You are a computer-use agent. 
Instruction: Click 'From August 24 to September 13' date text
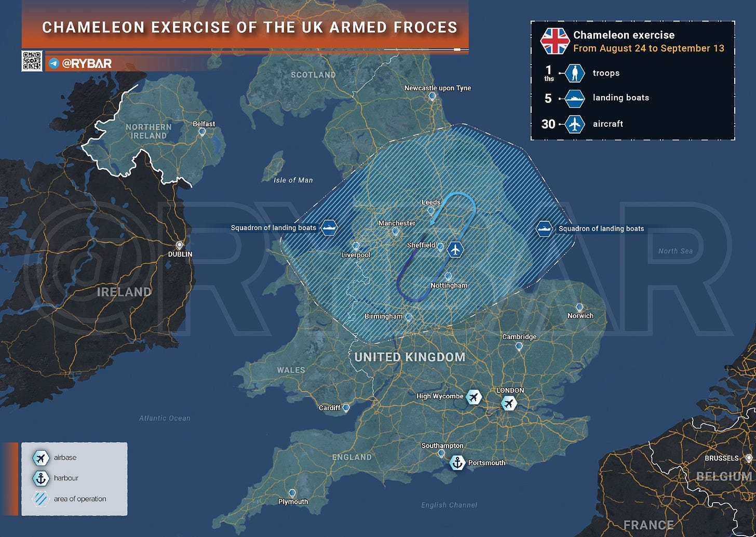[649, 48]
